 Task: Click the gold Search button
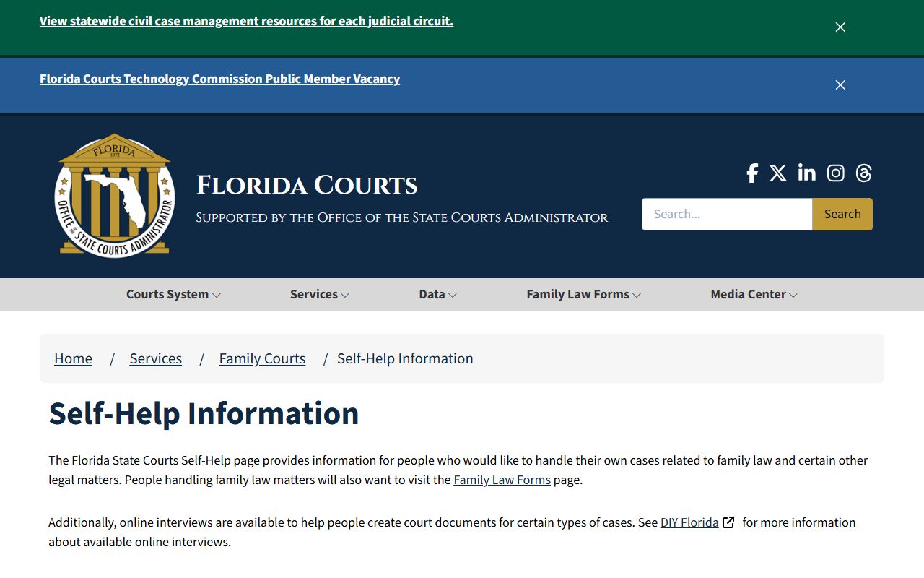point(842,214)
